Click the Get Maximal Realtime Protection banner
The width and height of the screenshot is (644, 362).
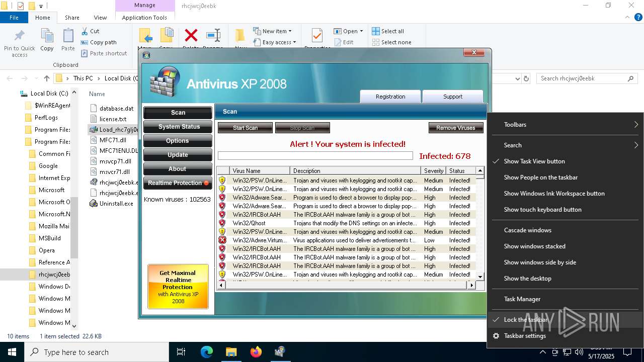tap(178, 287)
